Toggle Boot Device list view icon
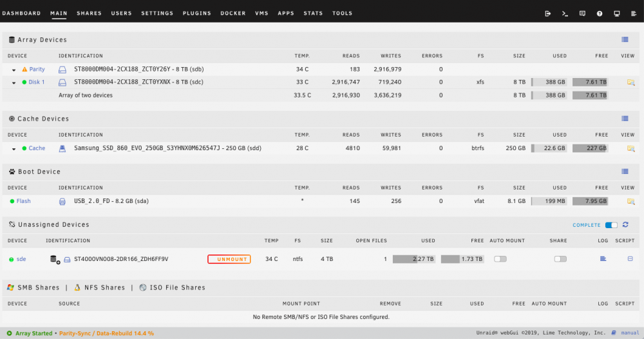The width and height of the screenshot is (644, 339). [x=625, y=171]
